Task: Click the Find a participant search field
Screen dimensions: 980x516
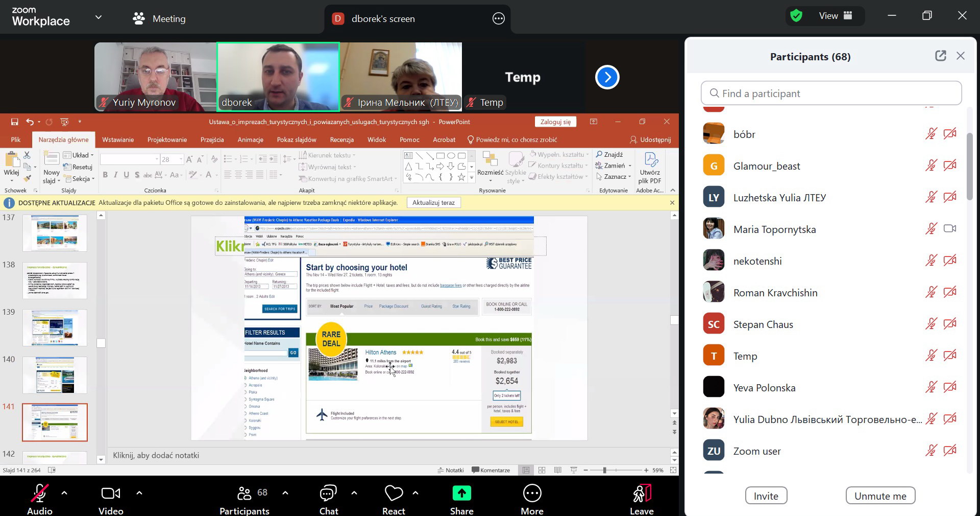Action: 831,93
